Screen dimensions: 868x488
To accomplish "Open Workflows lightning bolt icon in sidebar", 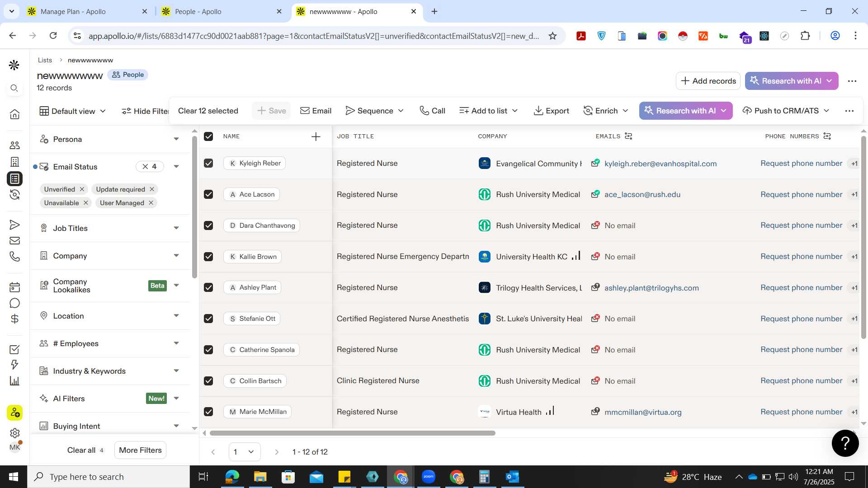I will click(x=14, y=365).
